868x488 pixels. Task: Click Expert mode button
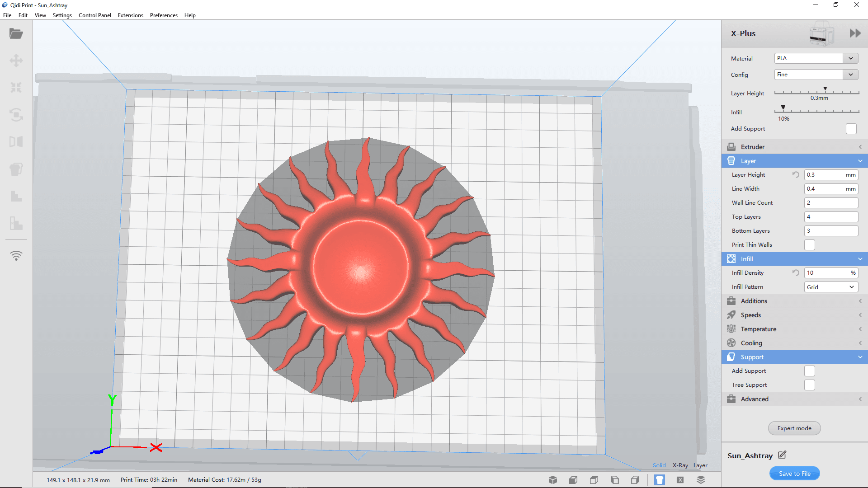(795, 428)
